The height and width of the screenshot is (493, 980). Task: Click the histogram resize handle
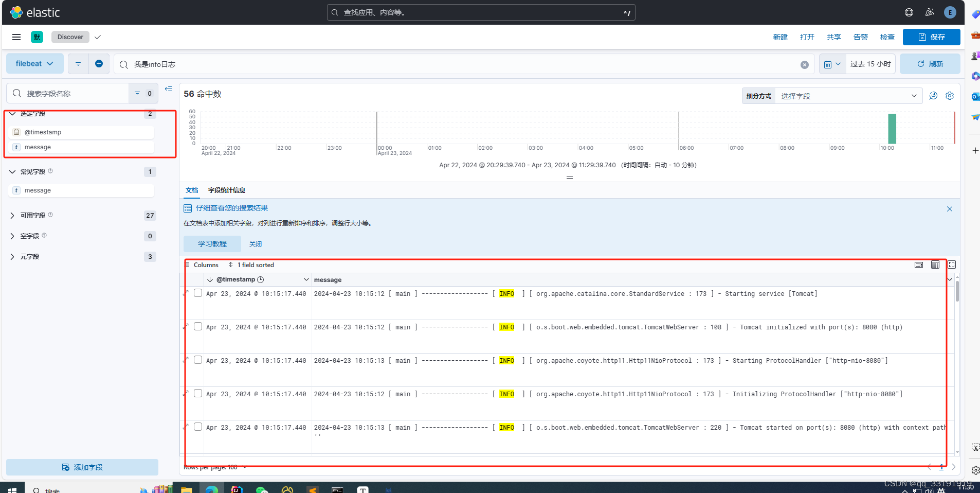(570, 178)
